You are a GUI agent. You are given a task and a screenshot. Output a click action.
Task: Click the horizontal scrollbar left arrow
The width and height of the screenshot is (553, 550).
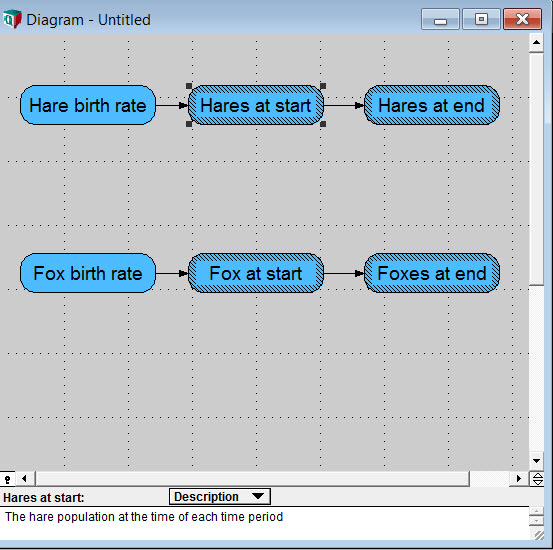[24, 479]
